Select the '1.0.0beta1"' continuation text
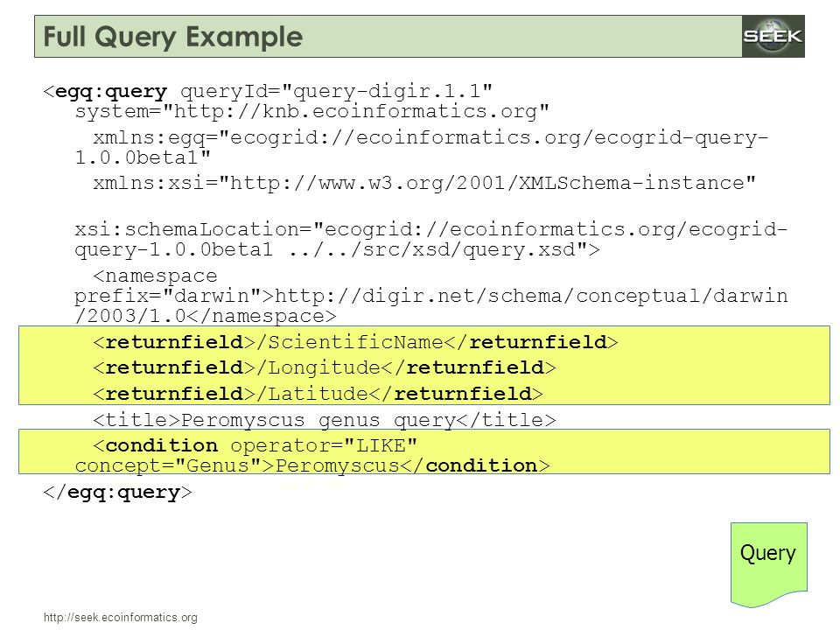Screen dimensions: 840x630 pos(143,157)
